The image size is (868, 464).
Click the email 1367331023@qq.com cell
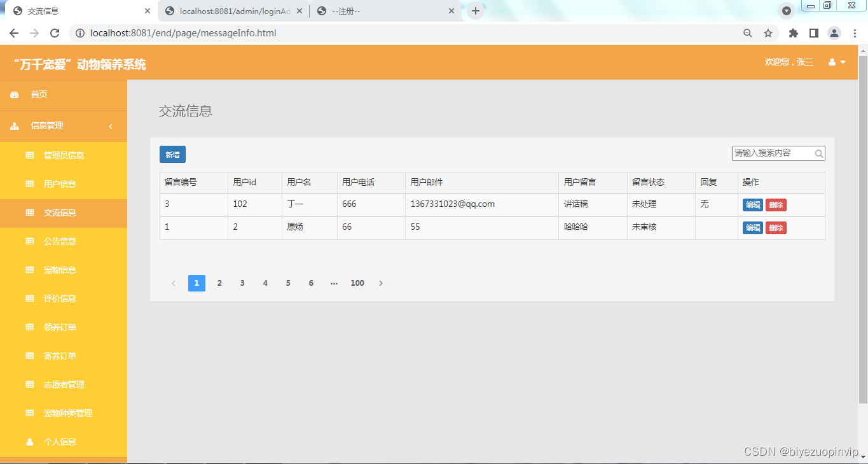pos(482,204)
